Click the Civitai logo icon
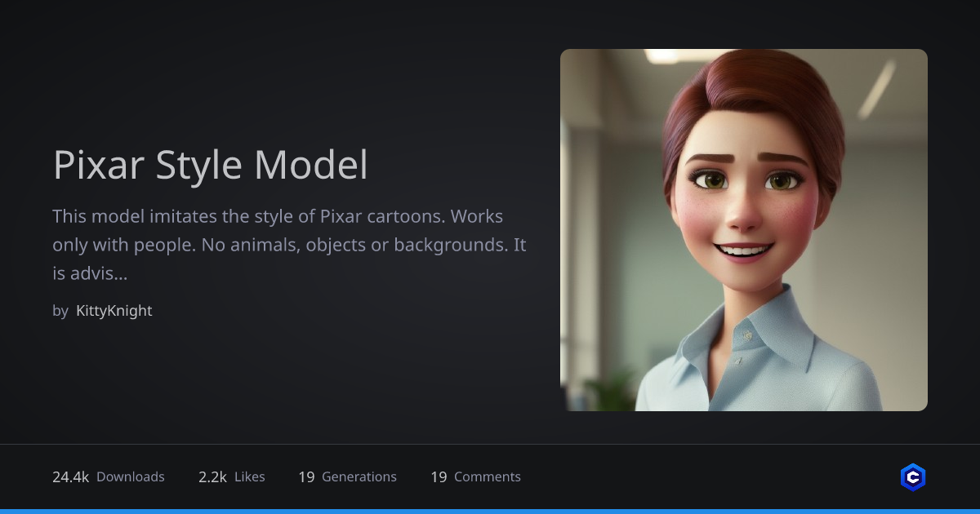 [x=912, y=477]
